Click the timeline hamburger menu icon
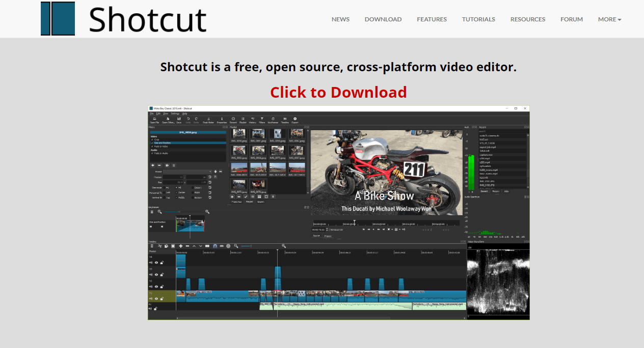The width and height of the screenshot is (644, 348). (152, 246)
